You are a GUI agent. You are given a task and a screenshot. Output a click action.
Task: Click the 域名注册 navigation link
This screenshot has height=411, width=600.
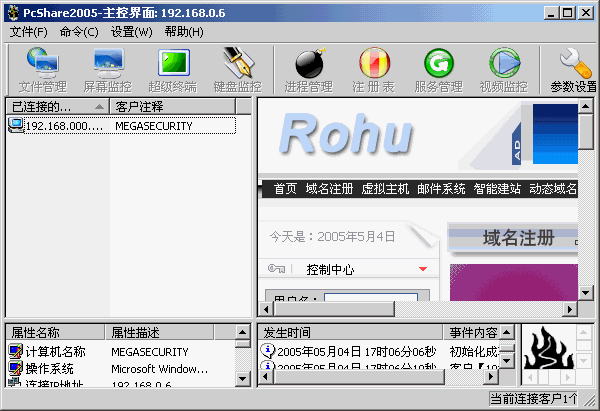(x=329, y=189)
